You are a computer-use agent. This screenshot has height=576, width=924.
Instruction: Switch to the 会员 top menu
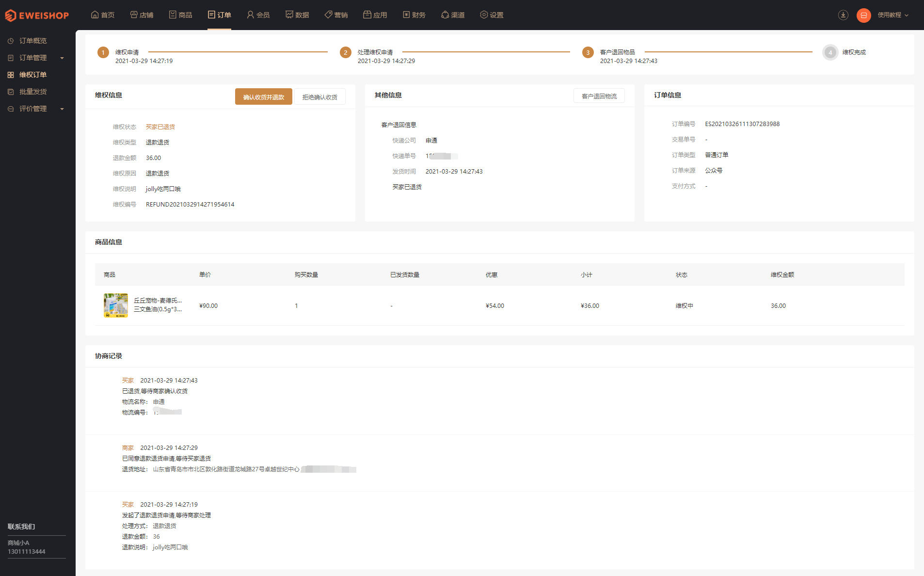pos(258,15)
